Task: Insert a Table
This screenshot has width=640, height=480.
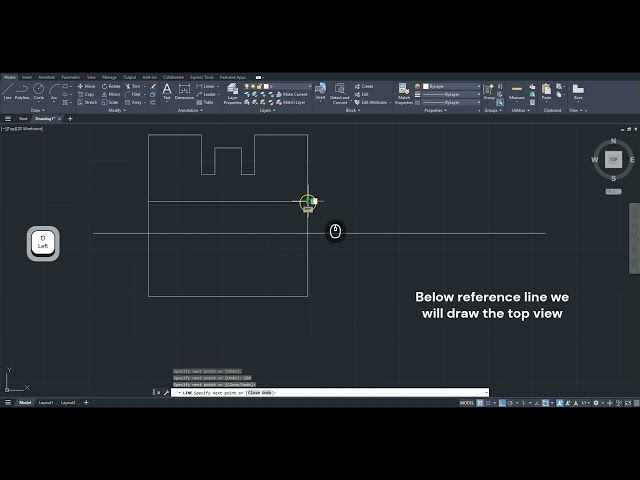Action: (x=205, y=102)
